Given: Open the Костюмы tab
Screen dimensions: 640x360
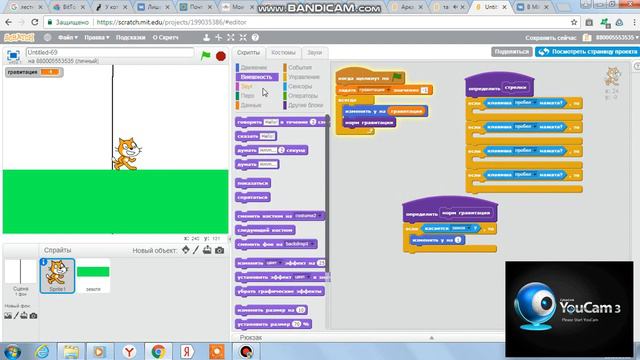Looking at the screenshot, I should click(283, 53).
